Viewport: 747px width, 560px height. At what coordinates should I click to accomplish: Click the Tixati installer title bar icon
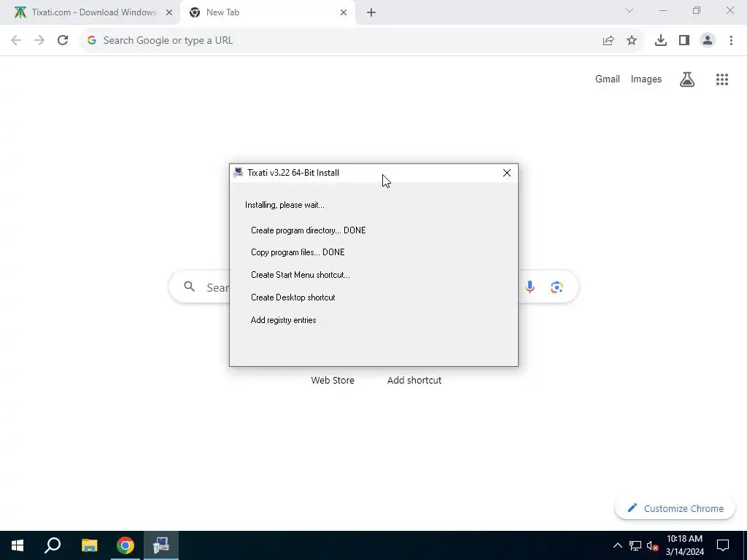tap(239, 172)
